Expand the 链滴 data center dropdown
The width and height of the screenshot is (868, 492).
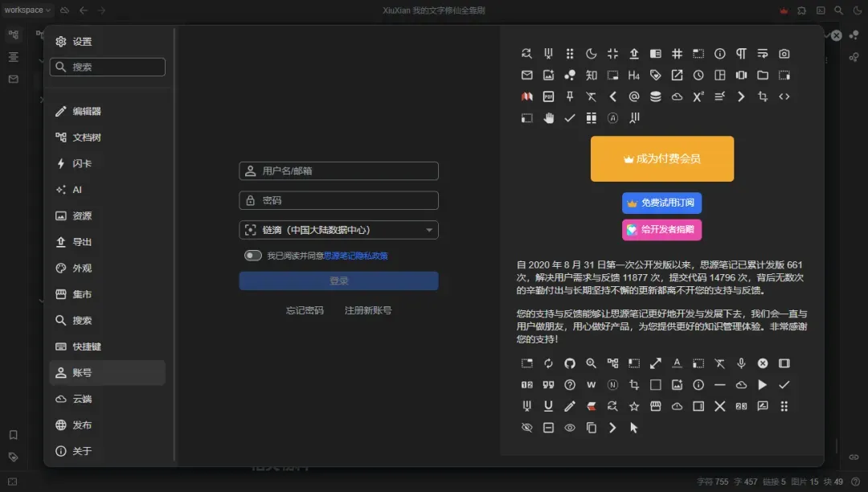[339, 230]
